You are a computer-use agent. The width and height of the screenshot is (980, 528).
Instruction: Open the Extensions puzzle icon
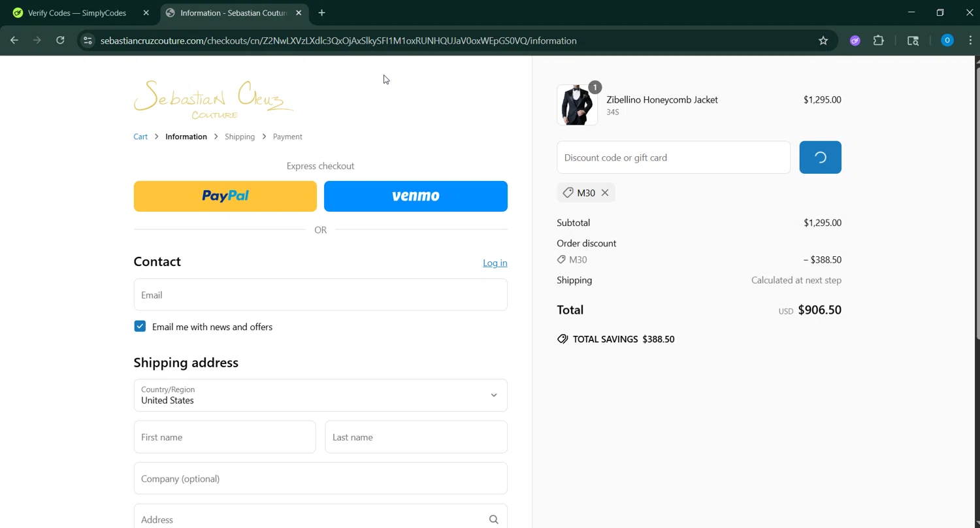[879, 41]
